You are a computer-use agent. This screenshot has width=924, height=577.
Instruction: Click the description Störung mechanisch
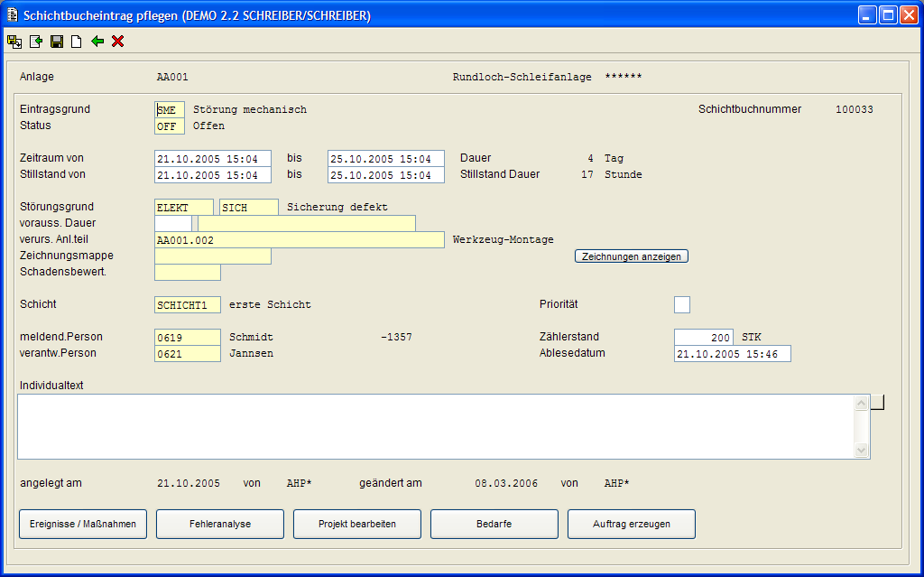click(x=250, y=110)
